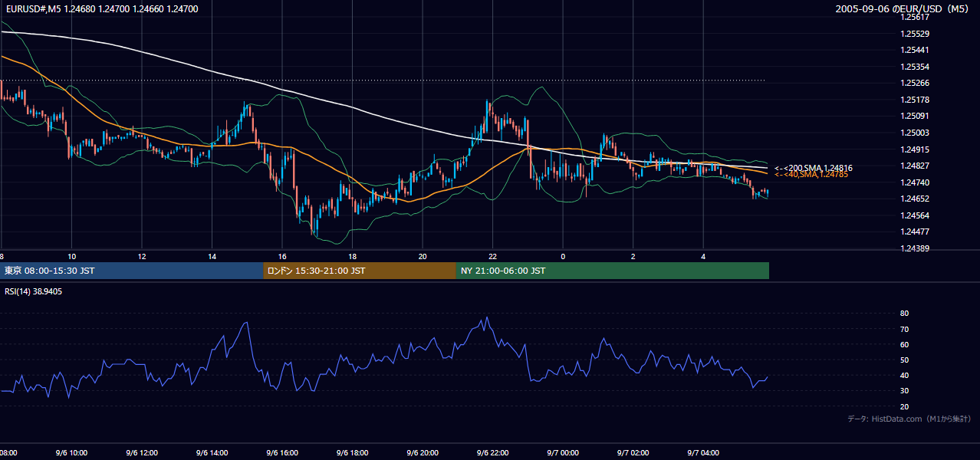Screen dimensions: 980x460
Task: Select the ロンドン 15:30-21:00 JST session bar
Action: click(x=360, y=271)
